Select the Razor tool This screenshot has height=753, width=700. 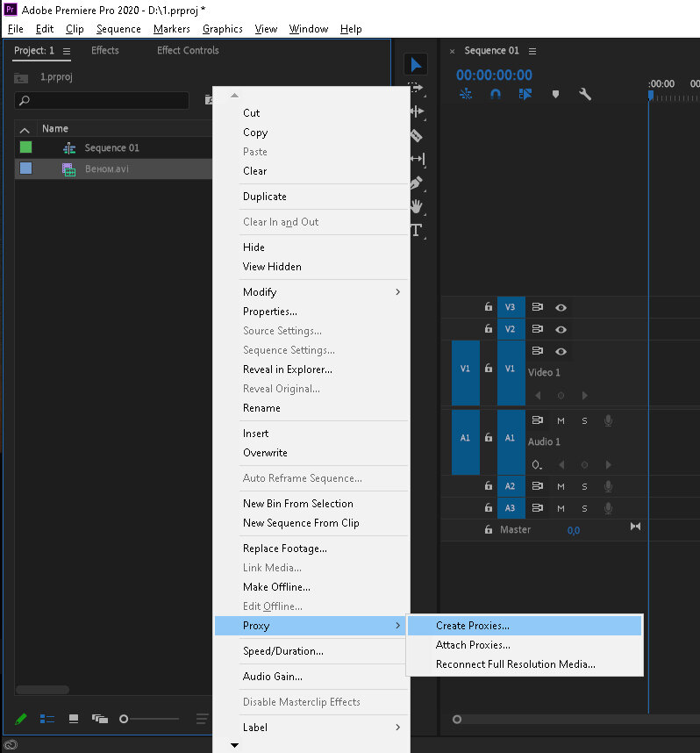pyautogui.click(x=417, y=136)
